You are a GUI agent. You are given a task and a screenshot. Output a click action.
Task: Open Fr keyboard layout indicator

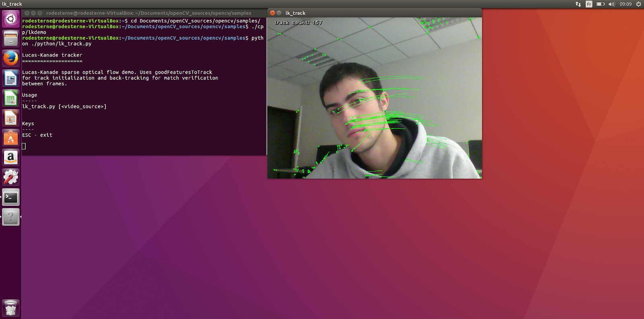click(589, 4)
